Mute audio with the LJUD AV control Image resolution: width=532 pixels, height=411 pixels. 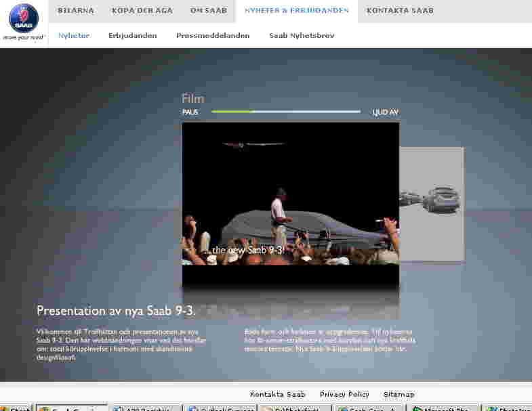(385, 112)
